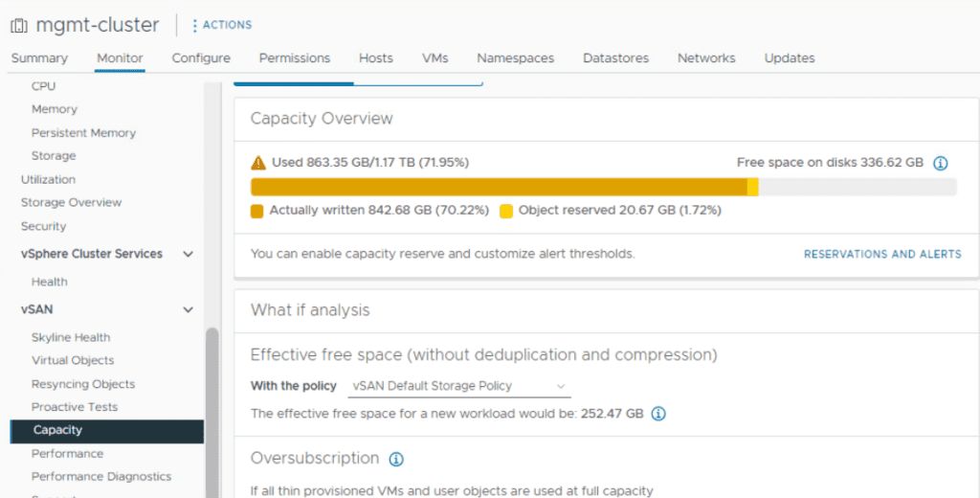Click the mgmt-cluster title text
980x498 pixels.
coord(98,25)
